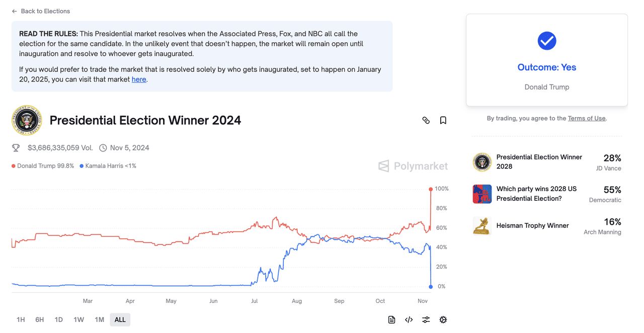Click the back arrow to Elections
The image size is (644, 333).
pos(15,11)
